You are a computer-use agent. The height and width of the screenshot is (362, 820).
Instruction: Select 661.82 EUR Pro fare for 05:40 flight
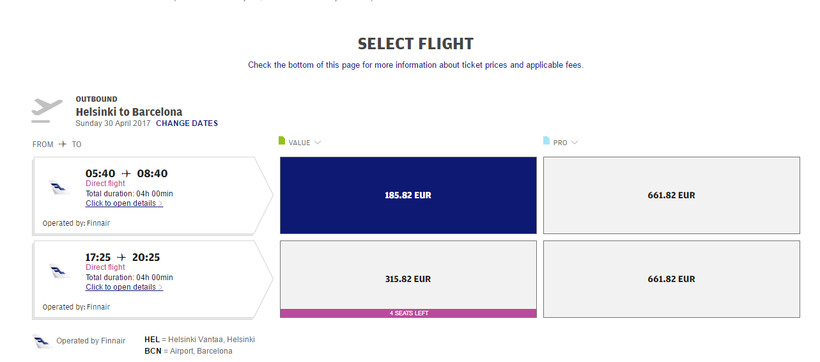(671, 195)
